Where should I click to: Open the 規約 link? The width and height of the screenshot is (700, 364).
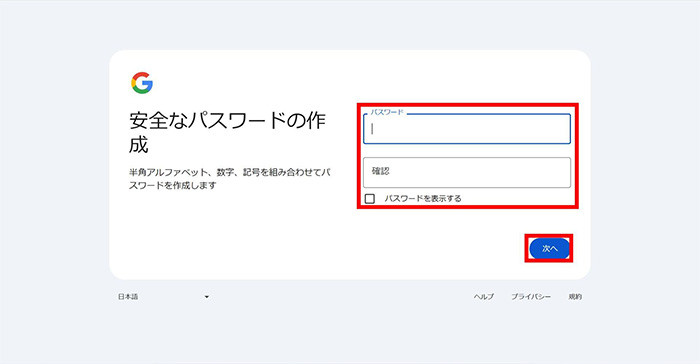point(575,297)
